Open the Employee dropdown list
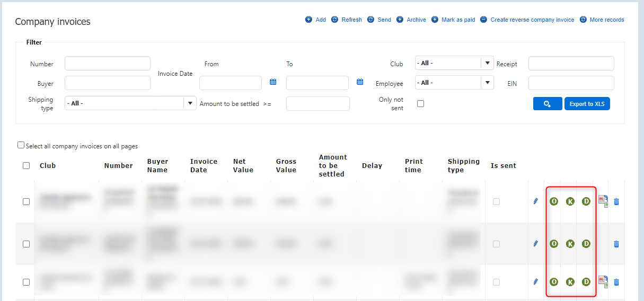This screenshot has width=644, height=301. (487, 83)
